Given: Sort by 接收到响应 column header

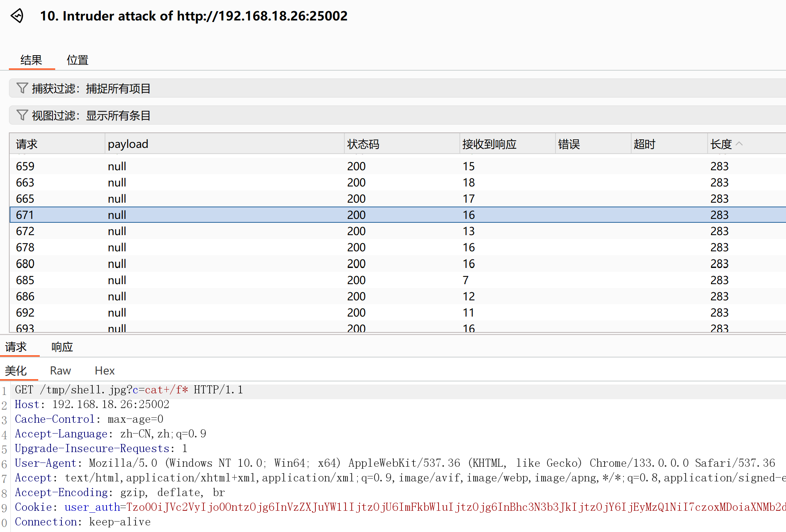Looking at the screenshot, I should click(489, 144).
